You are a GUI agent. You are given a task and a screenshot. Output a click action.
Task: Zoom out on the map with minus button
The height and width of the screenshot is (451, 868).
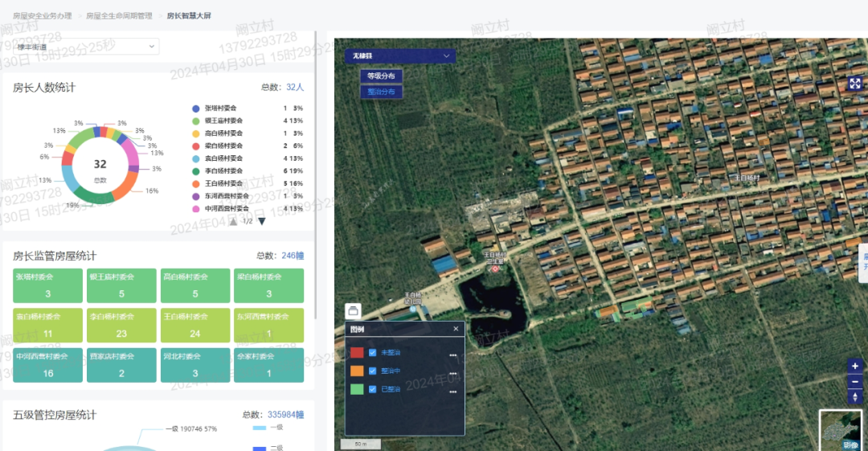[854, 382]
